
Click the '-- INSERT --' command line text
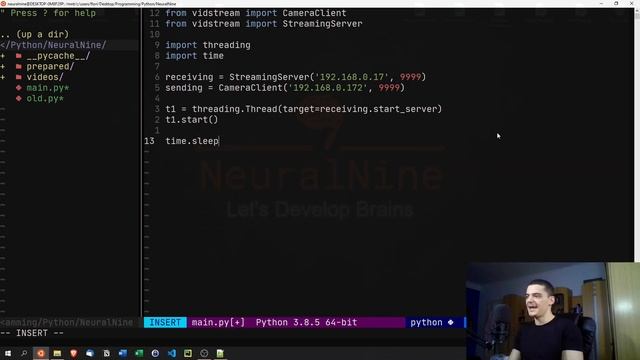(x=32, y=333)
